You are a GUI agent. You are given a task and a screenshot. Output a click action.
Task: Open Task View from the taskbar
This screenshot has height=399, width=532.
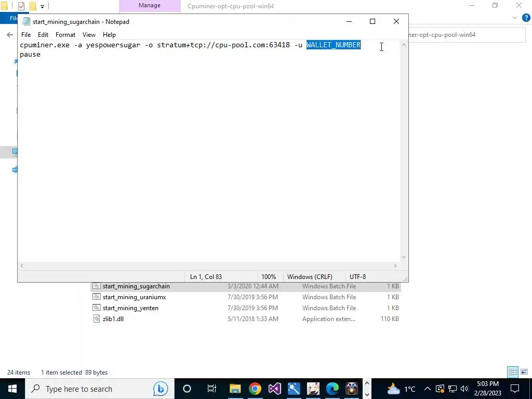(x=212, y=389)
